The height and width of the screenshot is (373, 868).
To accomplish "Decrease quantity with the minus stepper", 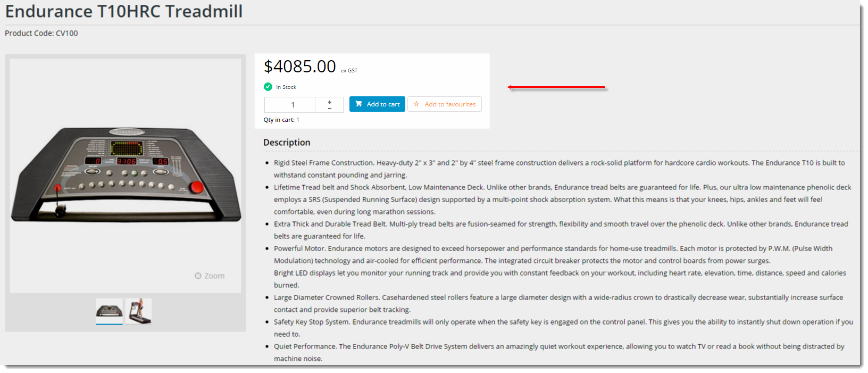I will pos(330,108).
